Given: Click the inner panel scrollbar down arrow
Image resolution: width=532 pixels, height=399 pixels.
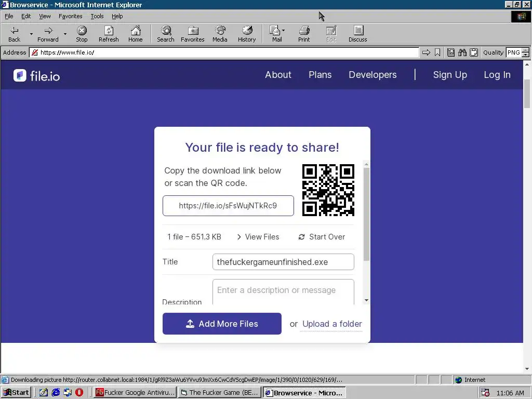Looking at the screenshot, I should point(366,300).
